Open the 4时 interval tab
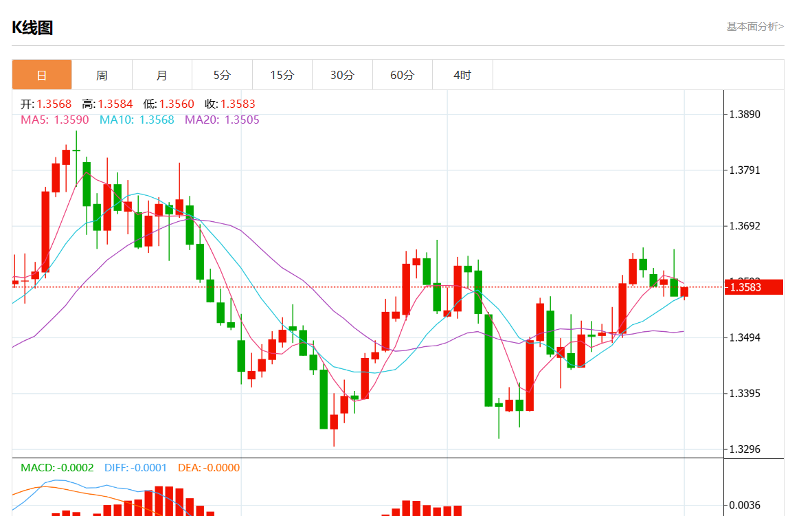The height and width of the screenshot is (516, 812). tap(462, 75)
